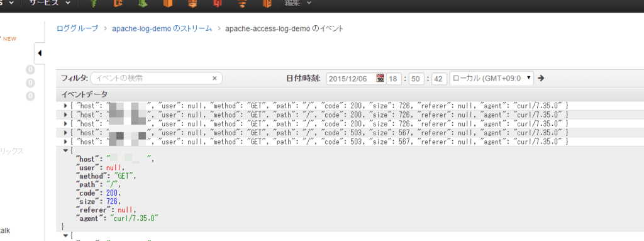This screenshot has width=644, height=241.
Task: Click apache-access-log-demo のイベント breadcrumb text
Action: point(284,28)
